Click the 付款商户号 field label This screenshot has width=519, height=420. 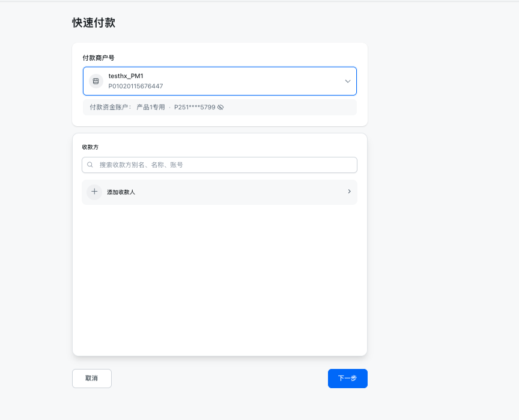pyautogui.click(x=98, y=58)
